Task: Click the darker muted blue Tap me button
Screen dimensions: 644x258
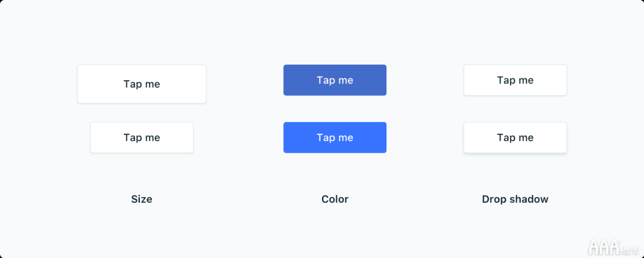Action: [335, 80]
